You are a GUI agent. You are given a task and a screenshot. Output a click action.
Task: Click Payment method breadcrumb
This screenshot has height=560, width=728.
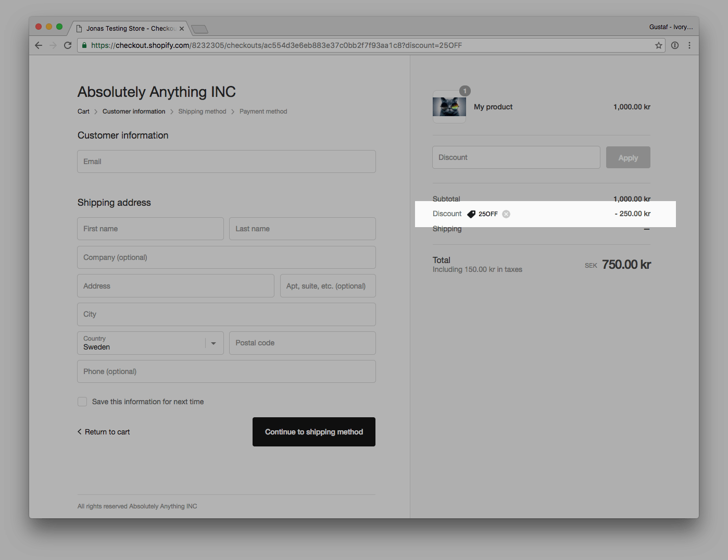pos(263,111)
